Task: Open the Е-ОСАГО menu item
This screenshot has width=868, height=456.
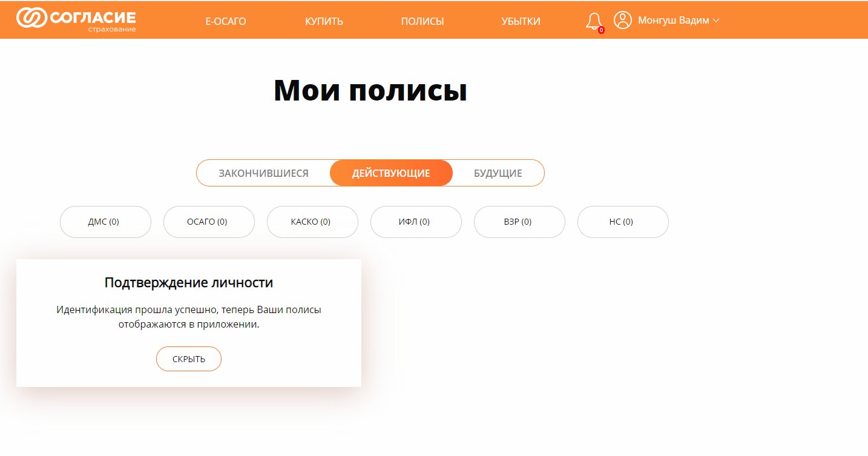Action: coord(226,21)
